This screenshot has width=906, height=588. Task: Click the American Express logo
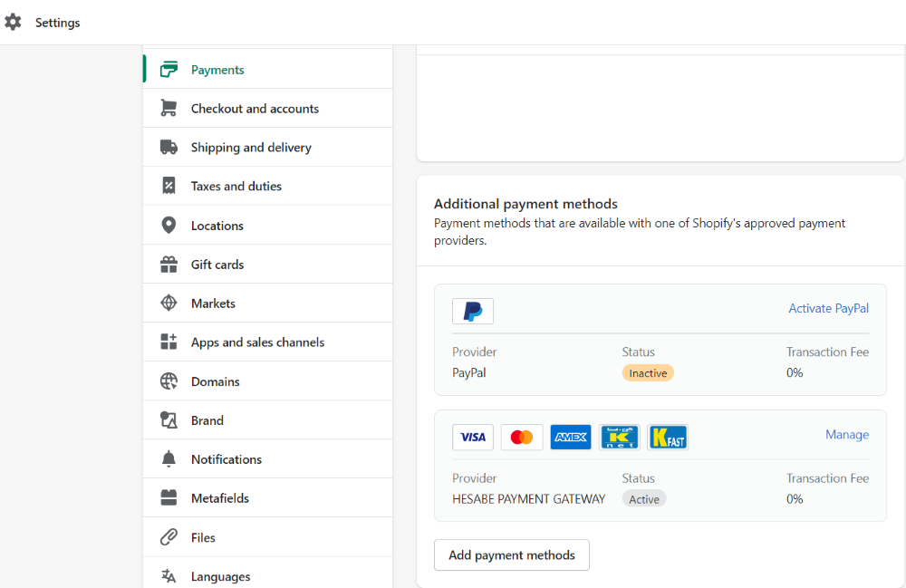571,438
